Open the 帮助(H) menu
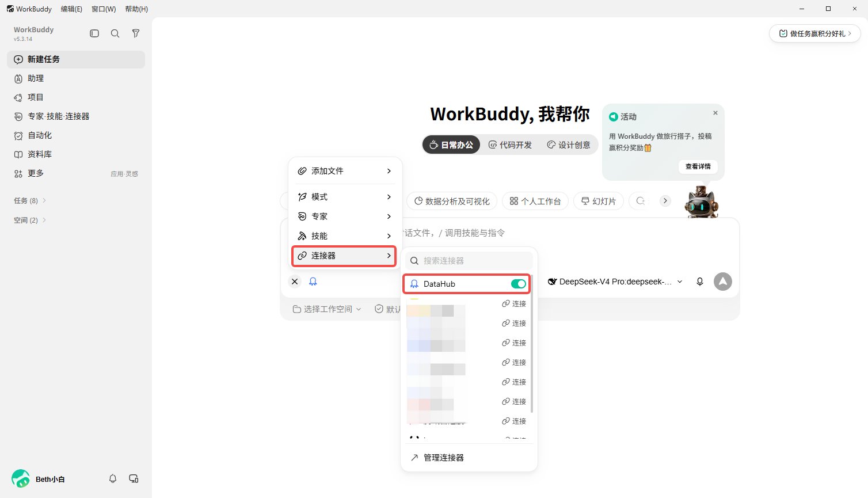The width and height of the screenshot is (868, 498). point(136,9)
